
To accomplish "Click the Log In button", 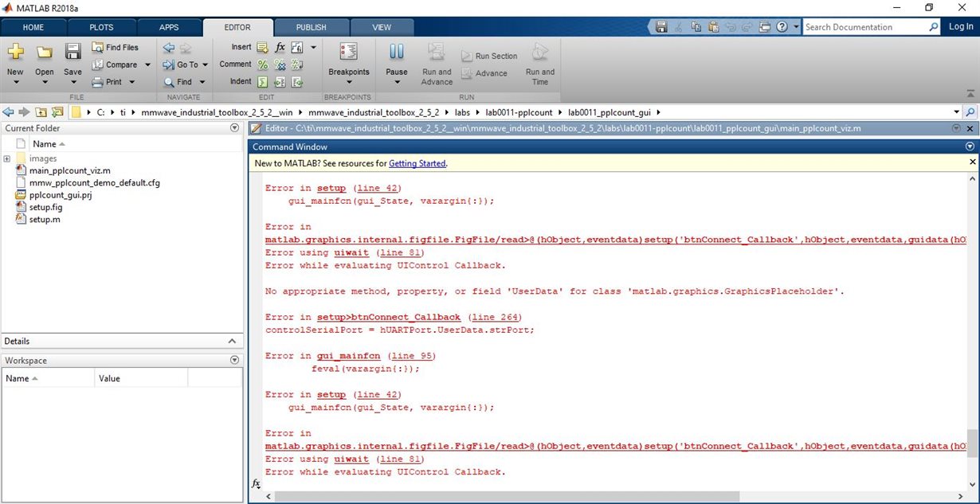I will pos(961,27).
